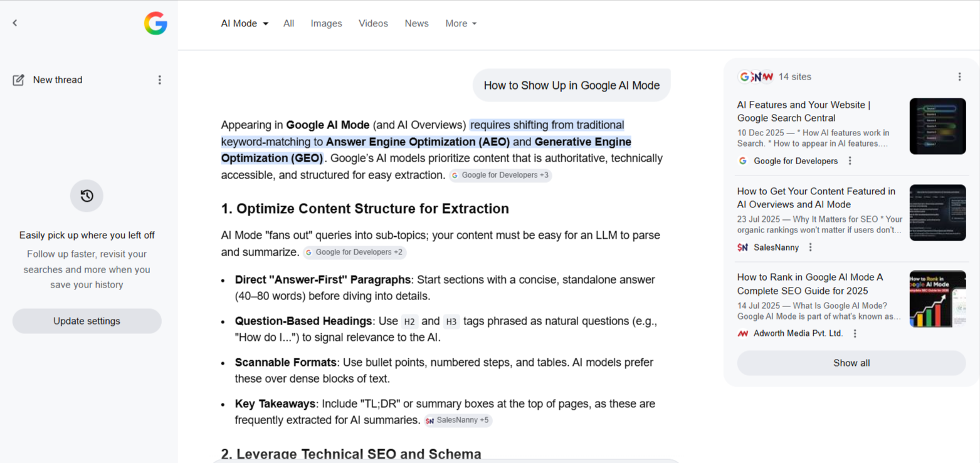Click the Show all sites button
Screen dimensions: 980x463
click(x=851, y=363)
